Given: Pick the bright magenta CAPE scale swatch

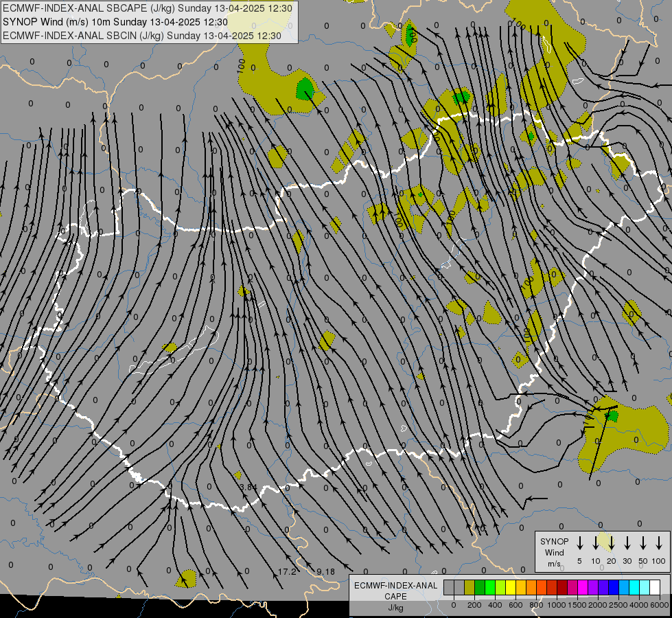Looking at the screenshot, I should [583, 587].
